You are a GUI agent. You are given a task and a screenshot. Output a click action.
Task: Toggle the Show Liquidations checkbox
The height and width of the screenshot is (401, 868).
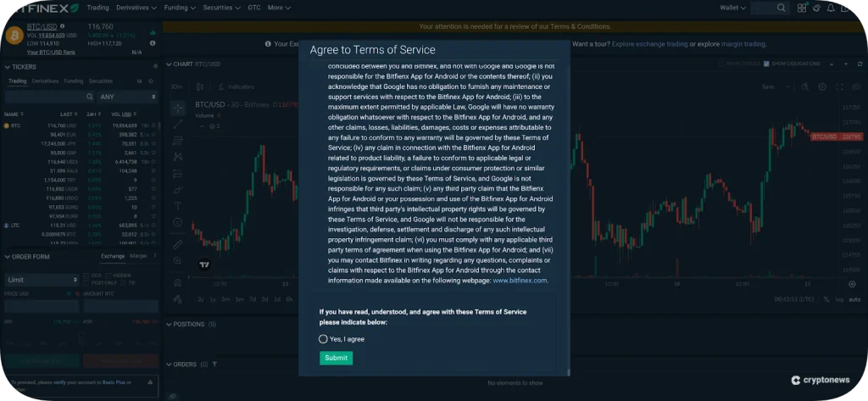click(766, 64)
